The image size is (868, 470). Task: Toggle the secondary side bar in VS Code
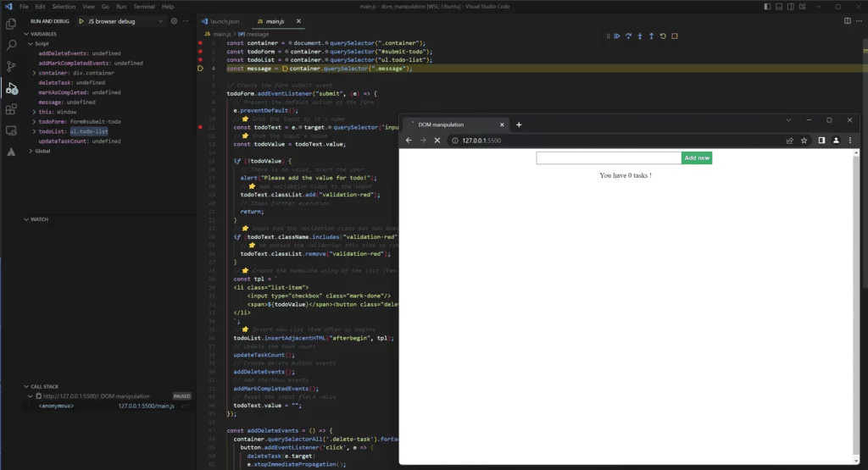coord(791,7)
